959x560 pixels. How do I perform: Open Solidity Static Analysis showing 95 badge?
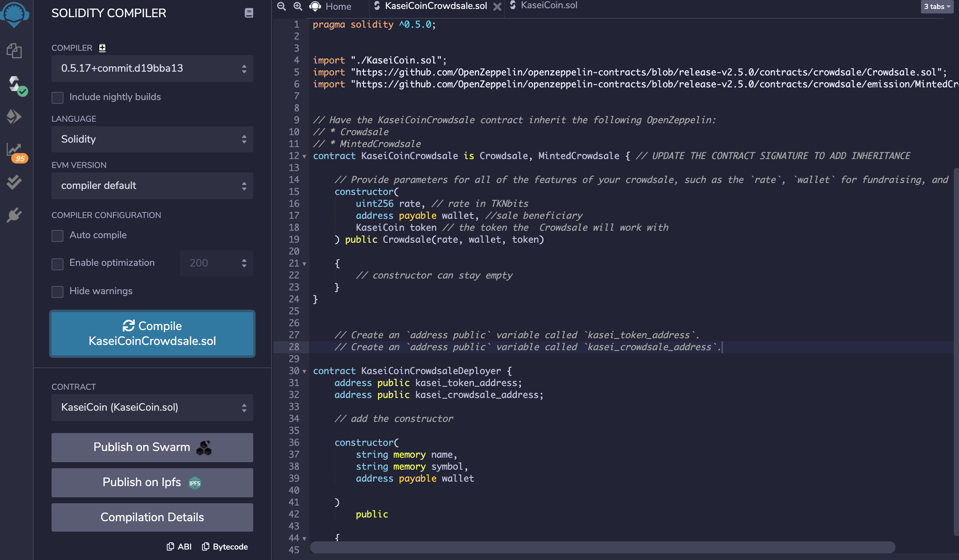tap(14, 150)
